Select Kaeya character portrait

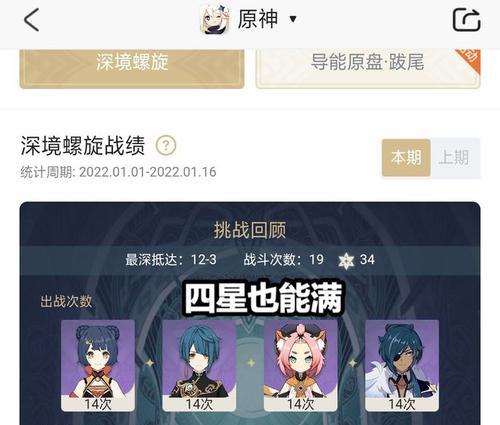pyautogui.click(x=402, y=365)
